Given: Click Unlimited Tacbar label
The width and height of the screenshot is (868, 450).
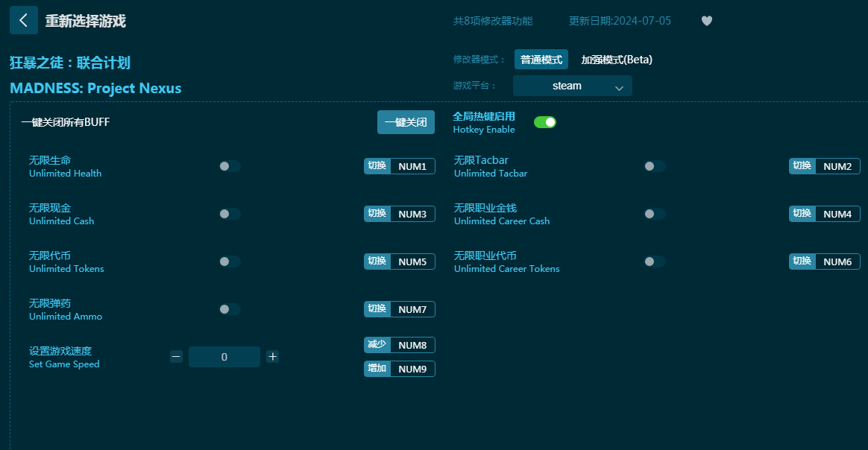Looking at the screenshot, I should (491, 173).
